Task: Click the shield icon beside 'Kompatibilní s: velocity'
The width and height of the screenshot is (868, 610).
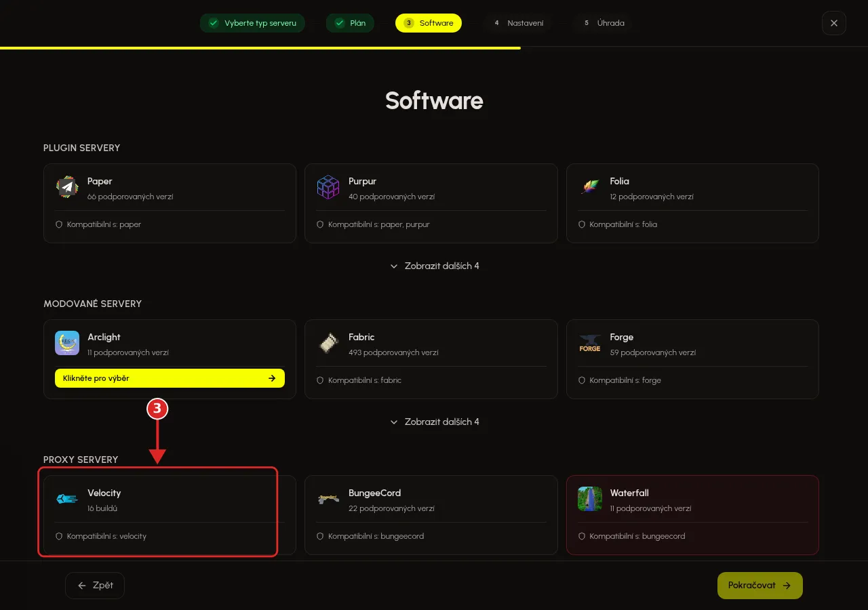Action: tap(59, 536)
